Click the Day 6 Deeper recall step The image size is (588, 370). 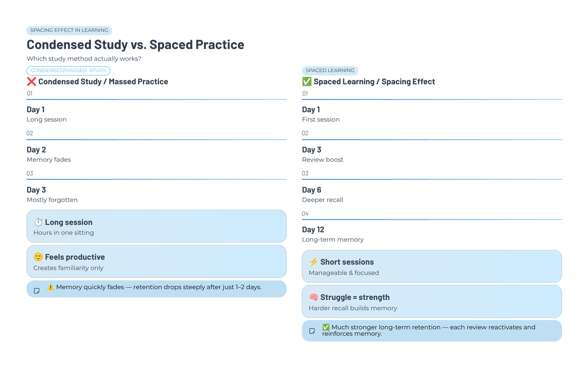pos(322,195)
